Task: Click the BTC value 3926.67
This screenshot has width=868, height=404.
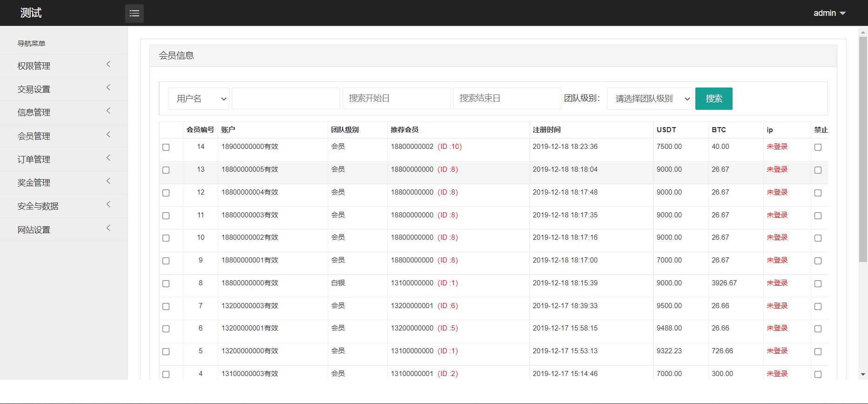Action: [724, 283]
